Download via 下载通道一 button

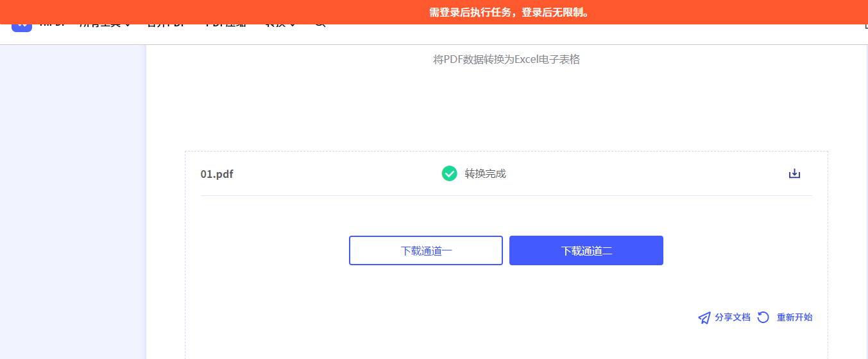tap(426, 250)
